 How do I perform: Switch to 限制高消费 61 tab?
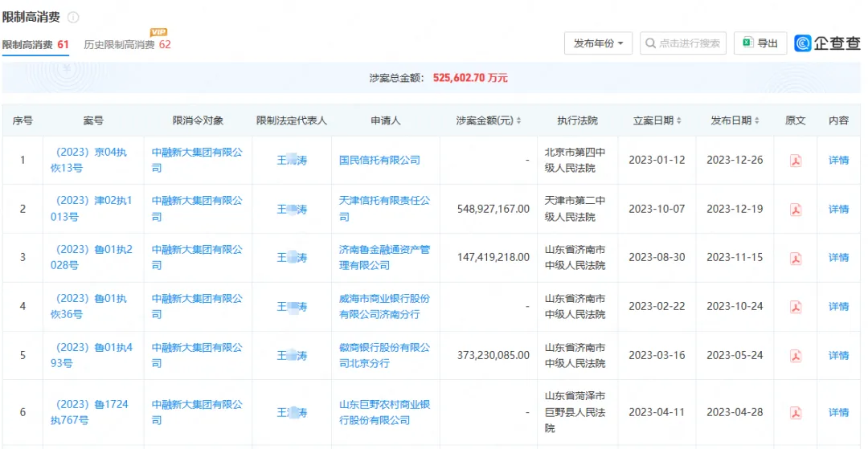(35, 45)
